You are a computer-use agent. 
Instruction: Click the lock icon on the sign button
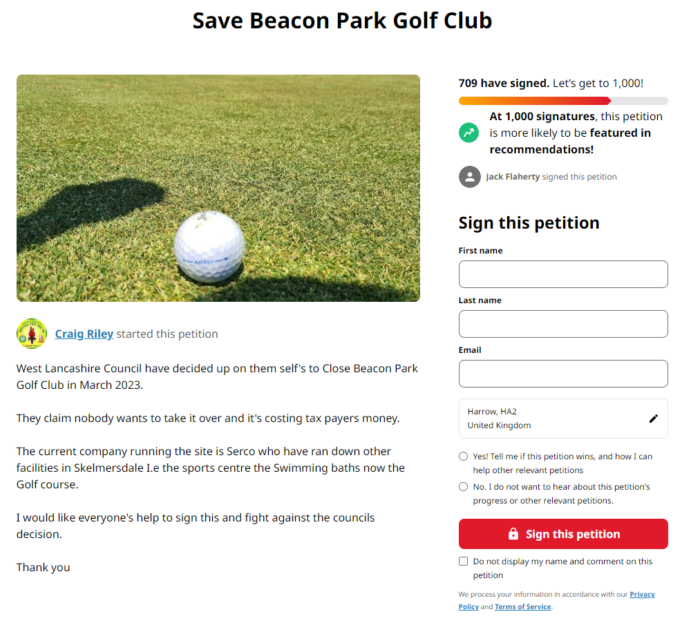(513, 534)
